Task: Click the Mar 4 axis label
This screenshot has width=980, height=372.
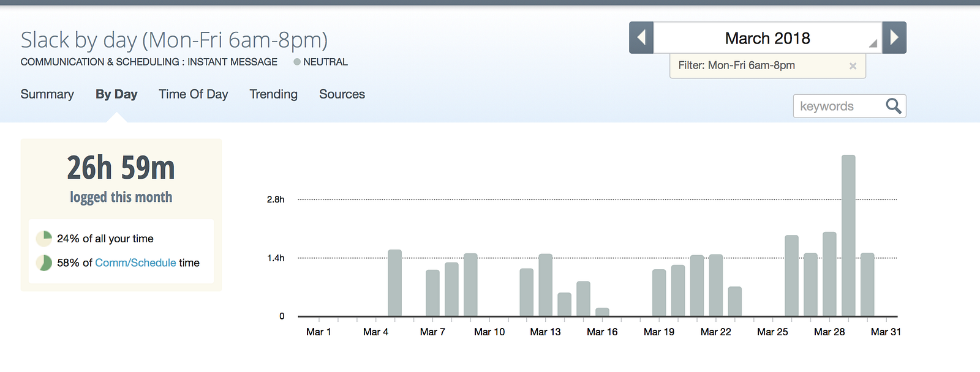Action: (375, 332)
